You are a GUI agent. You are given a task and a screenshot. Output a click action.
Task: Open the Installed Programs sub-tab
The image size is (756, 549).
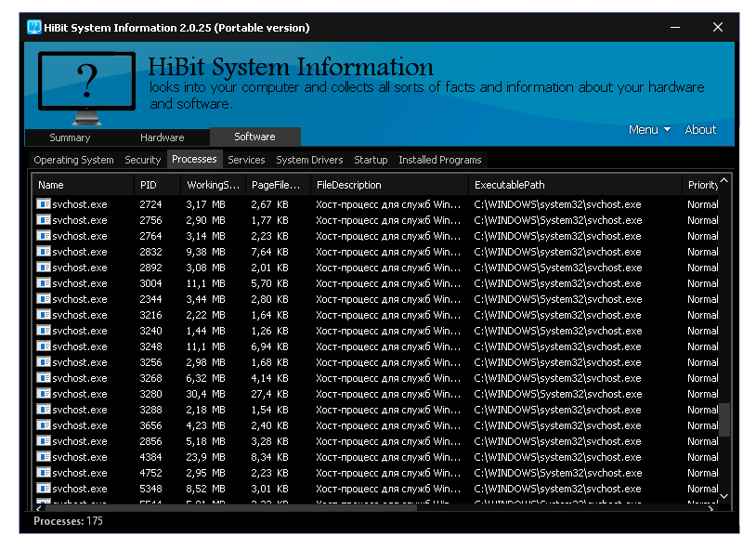pos(439,160)
